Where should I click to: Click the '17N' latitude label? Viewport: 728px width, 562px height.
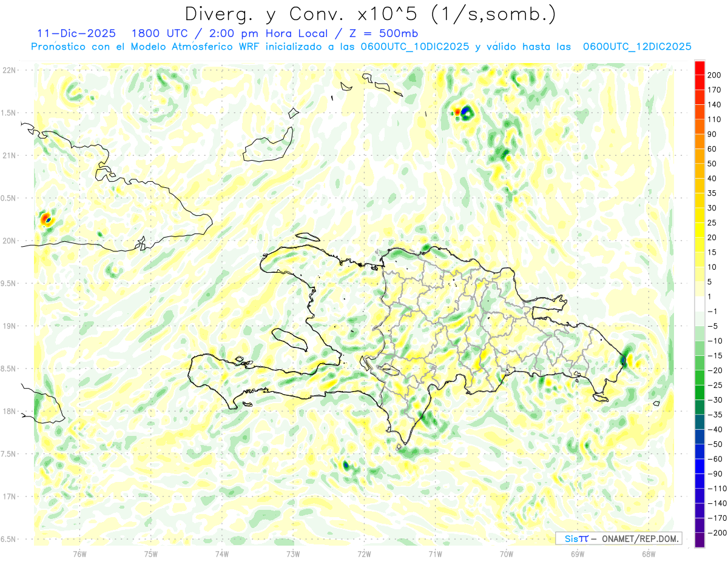[10, 497]
